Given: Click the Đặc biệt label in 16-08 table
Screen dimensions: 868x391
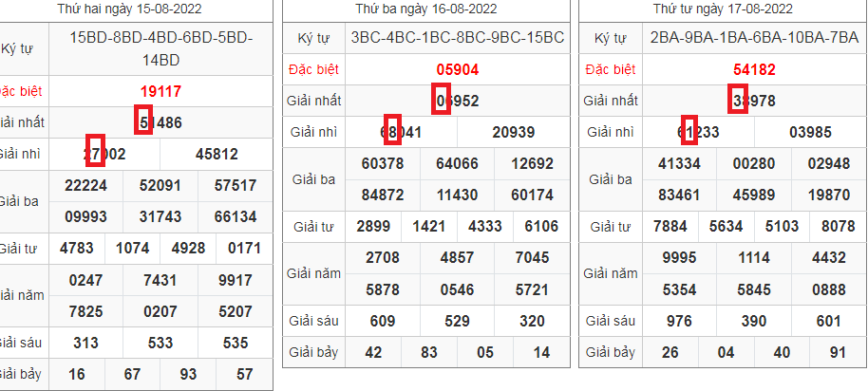Looking at the screenshot, I should (x=313, y=70).
